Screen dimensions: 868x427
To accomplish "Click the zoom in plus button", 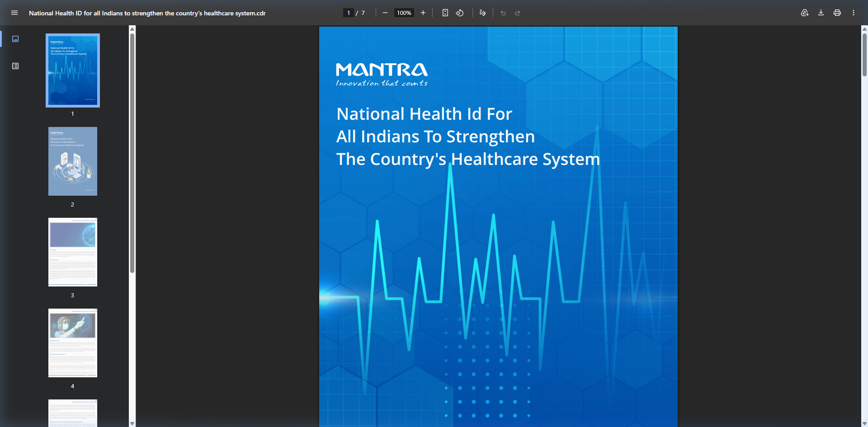I will [423, 13].
